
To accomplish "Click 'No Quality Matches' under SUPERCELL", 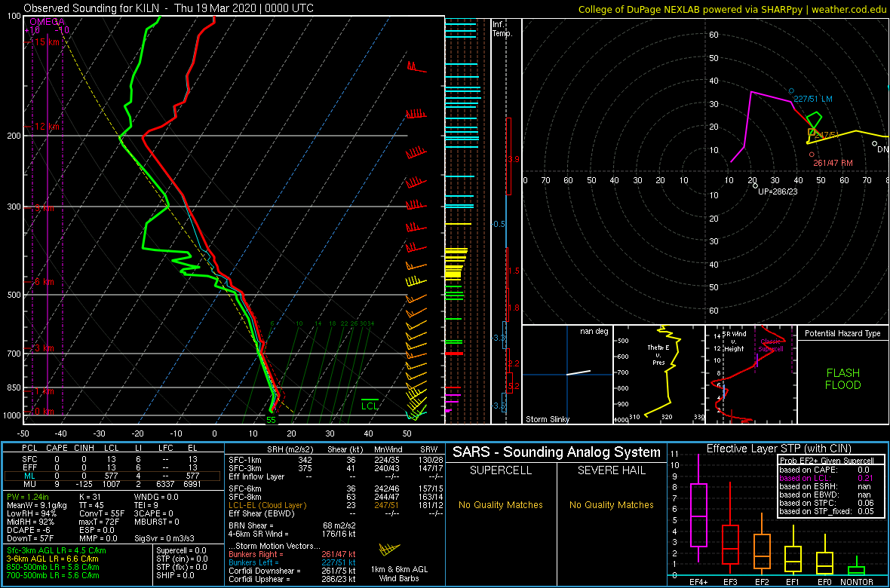I will click(x=501, y=504).
